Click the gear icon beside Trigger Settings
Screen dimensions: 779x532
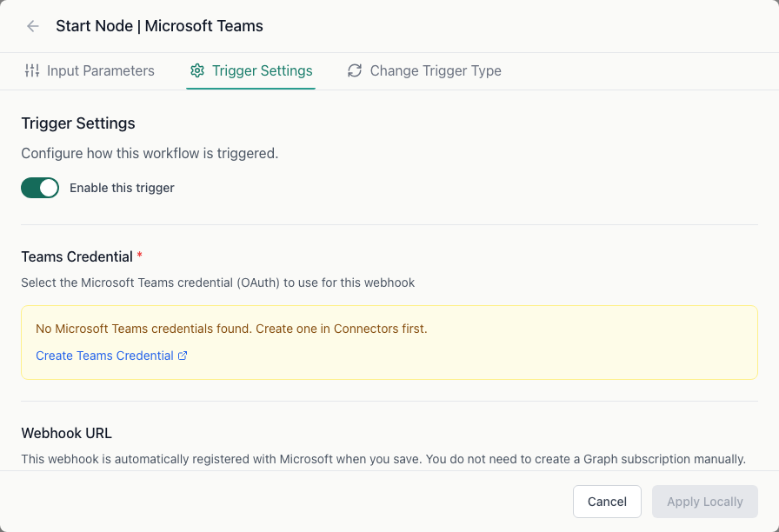[197, 70]
